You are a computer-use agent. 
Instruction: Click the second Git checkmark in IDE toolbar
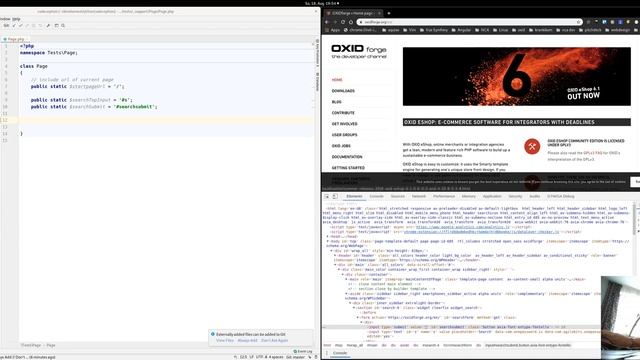20,25
